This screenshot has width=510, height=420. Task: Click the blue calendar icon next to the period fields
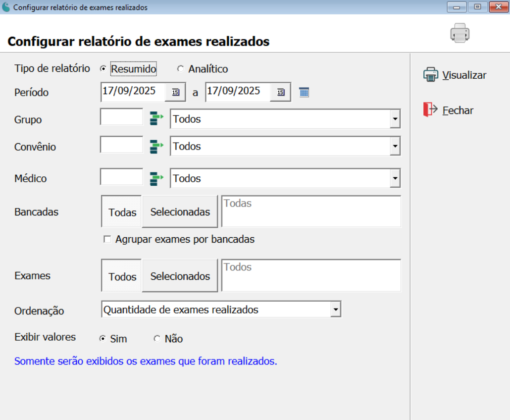pyautogui.click(x=304, y=92)
